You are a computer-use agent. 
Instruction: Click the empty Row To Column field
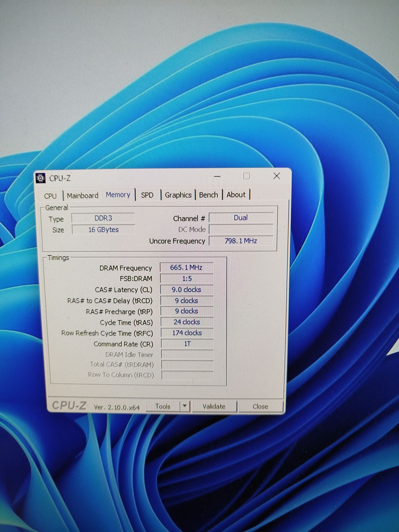tap(188, 375)
